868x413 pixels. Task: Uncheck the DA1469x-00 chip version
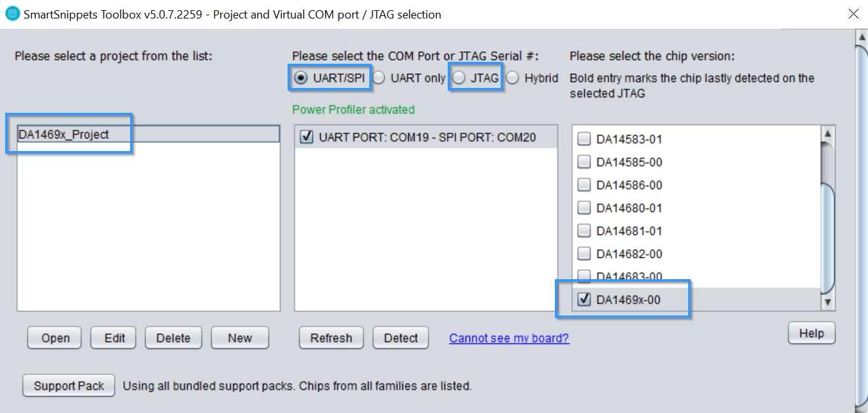tap(584, 299)
